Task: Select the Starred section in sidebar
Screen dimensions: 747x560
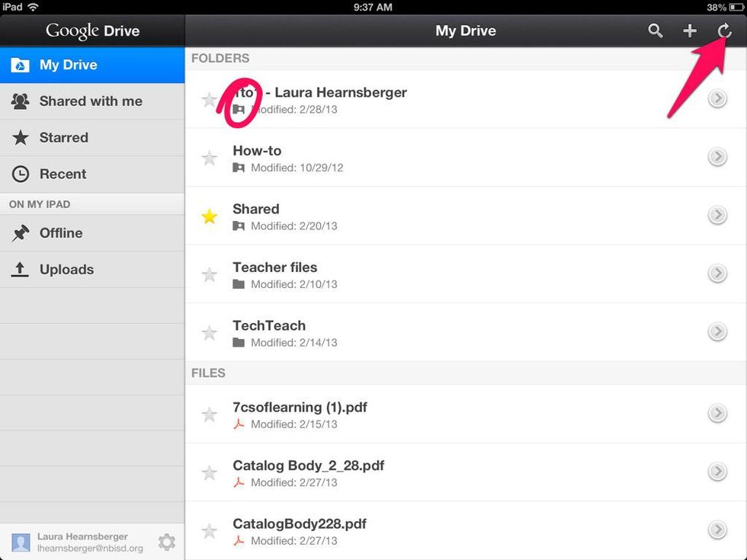Action: (x=64, y=138)
